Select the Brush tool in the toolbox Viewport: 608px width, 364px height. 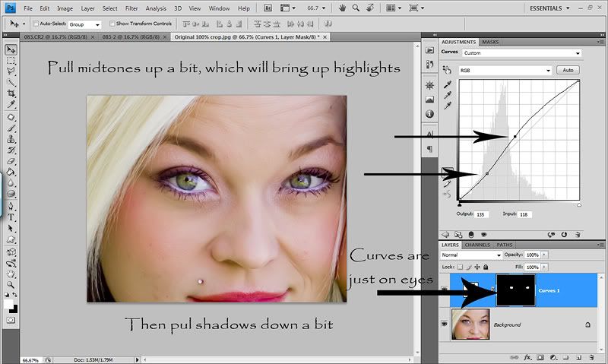click(11, 128)
